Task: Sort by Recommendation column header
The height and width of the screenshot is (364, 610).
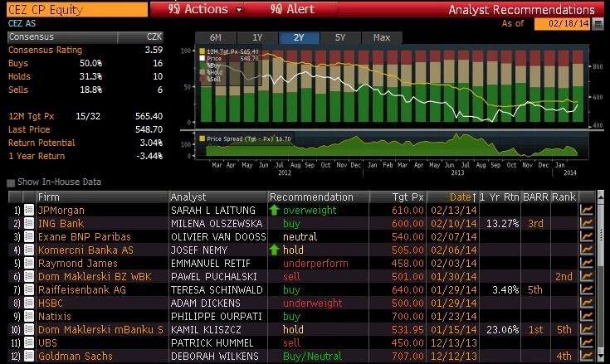Action: (x=319, y=197)
